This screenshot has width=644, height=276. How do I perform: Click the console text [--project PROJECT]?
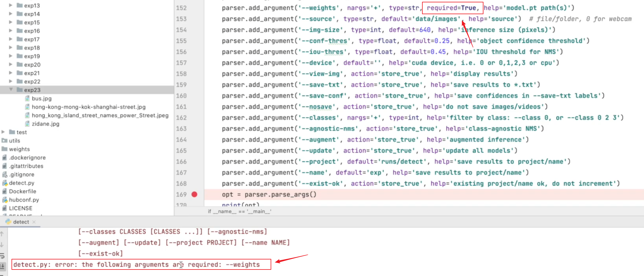point(201,243)
